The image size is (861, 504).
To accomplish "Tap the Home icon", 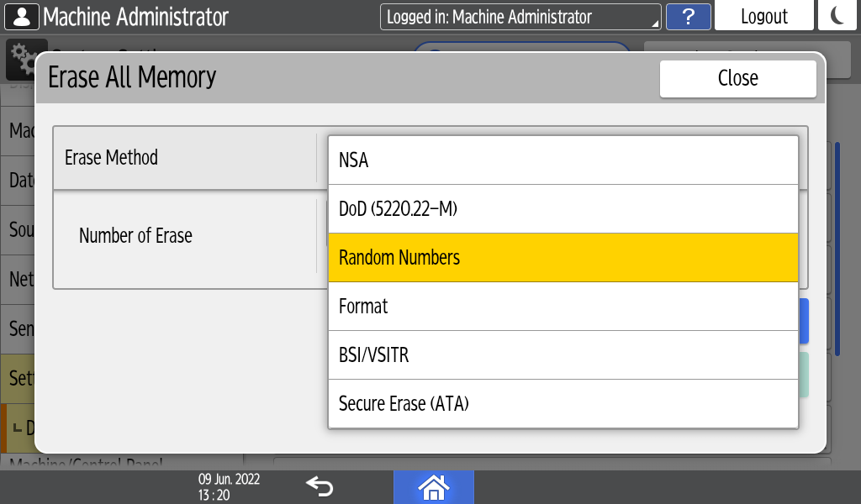I will coord(433,486).
